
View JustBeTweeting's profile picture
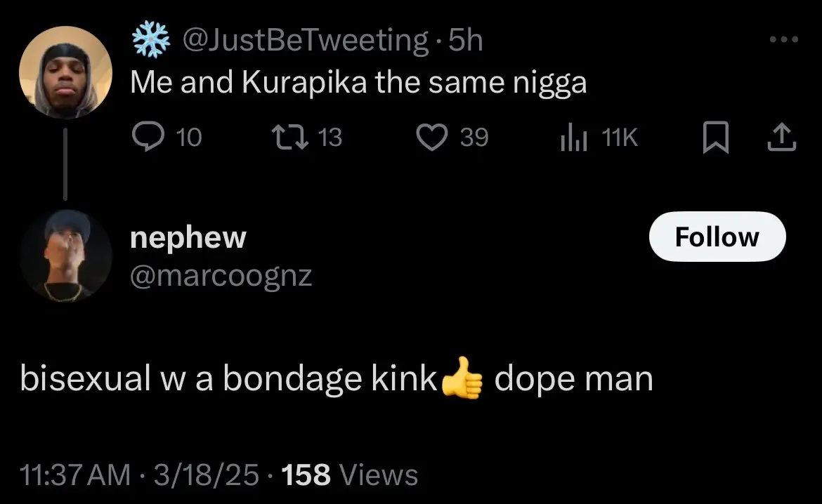point(65,72)
